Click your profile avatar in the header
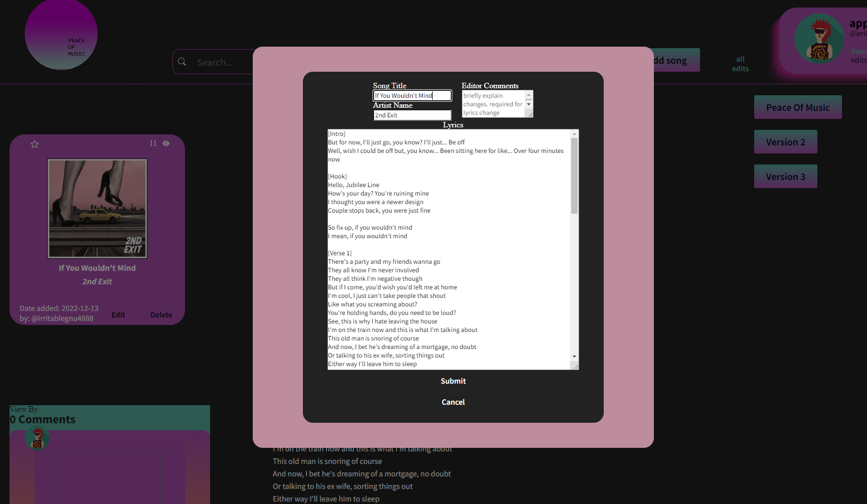Screen dimensions: 867x504 pyautogui.click(x=819, y=38)
